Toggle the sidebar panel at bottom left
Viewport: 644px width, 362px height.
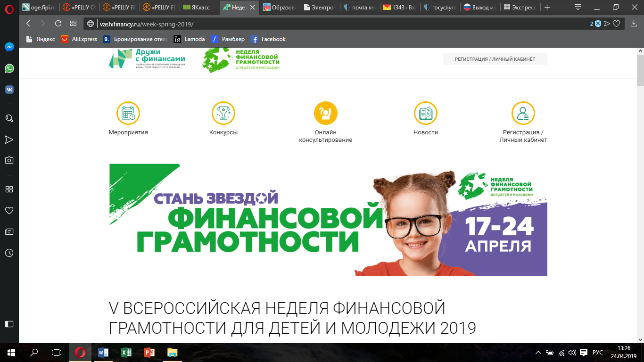click(x=9, y=324)
